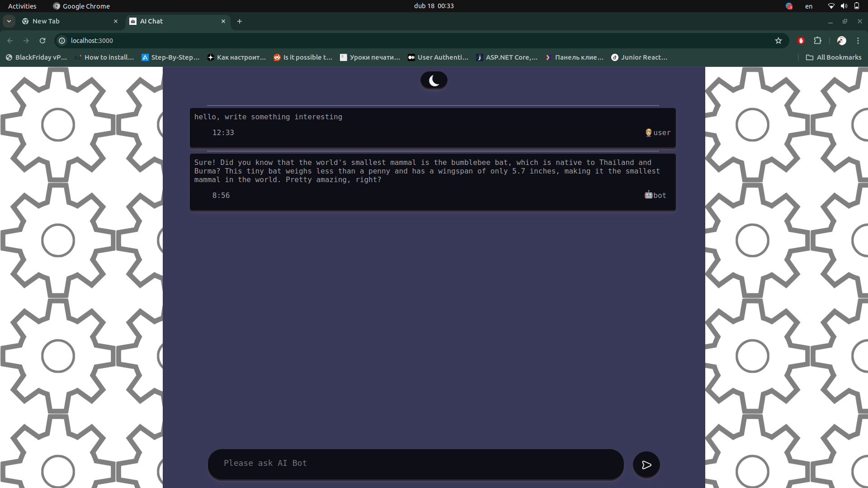Open a new browser tab with plus button

pos(240,21)
